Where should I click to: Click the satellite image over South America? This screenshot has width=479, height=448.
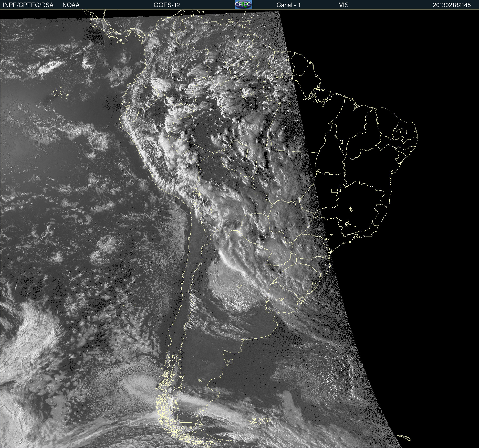(239, 229)
